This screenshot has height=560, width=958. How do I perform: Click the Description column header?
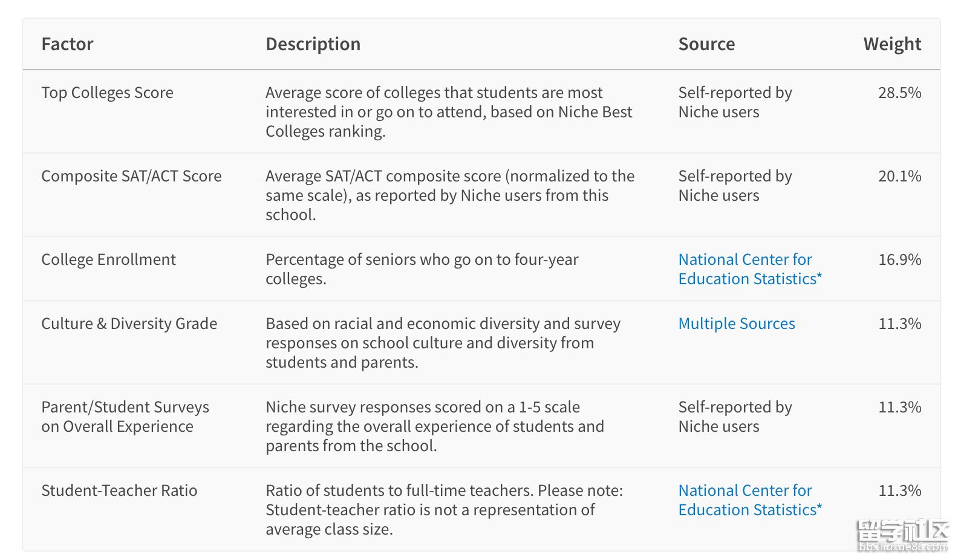[313, 44]
